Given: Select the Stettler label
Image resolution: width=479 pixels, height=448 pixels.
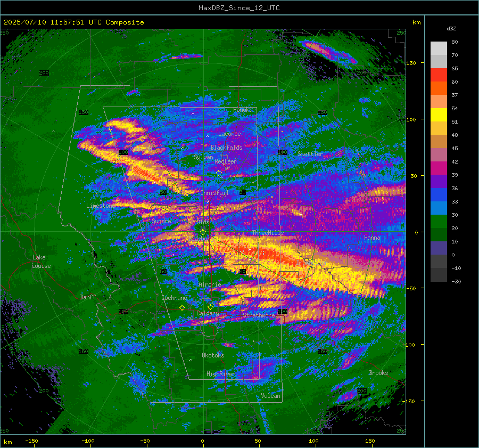Looking at the screenshot, I should tap(310, 154).
